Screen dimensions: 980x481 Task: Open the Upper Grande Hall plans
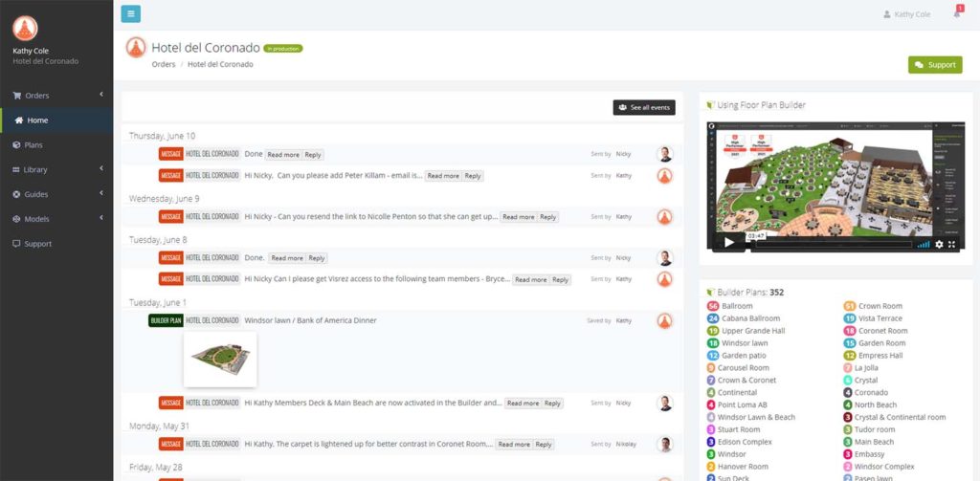point(753,331)
